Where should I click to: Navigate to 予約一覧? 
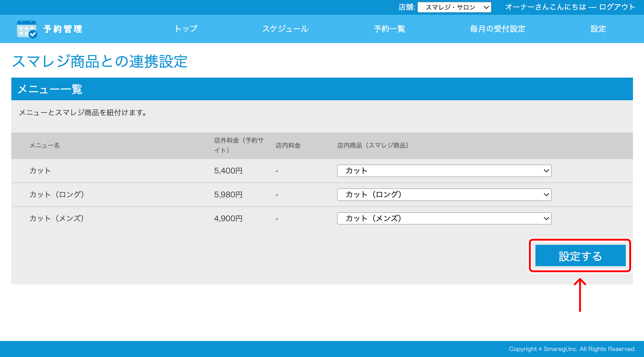click(x=389, y=29)
